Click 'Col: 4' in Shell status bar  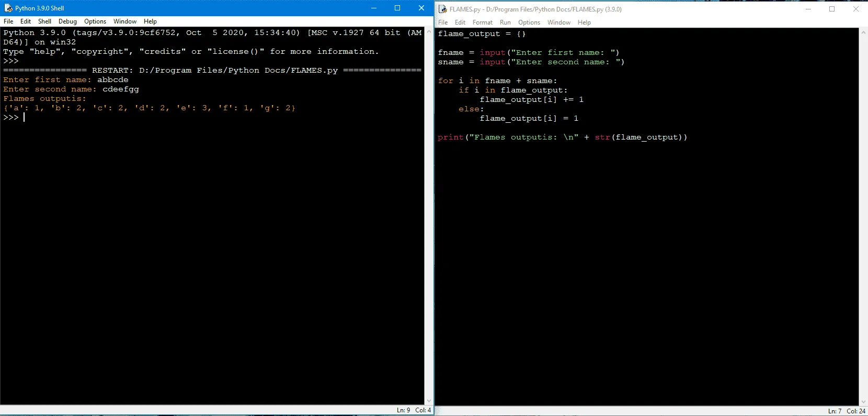tap(423, 410)
